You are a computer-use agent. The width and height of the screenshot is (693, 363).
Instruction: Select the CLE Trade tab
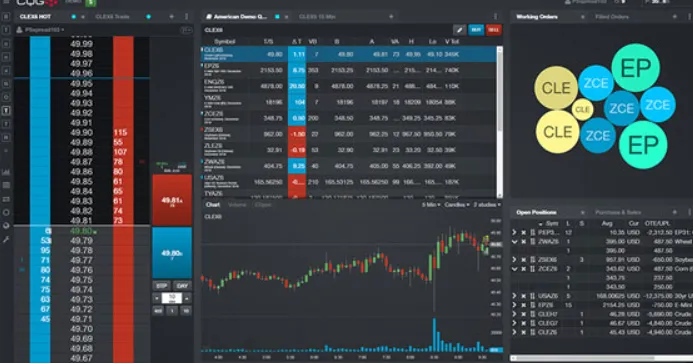112,17
